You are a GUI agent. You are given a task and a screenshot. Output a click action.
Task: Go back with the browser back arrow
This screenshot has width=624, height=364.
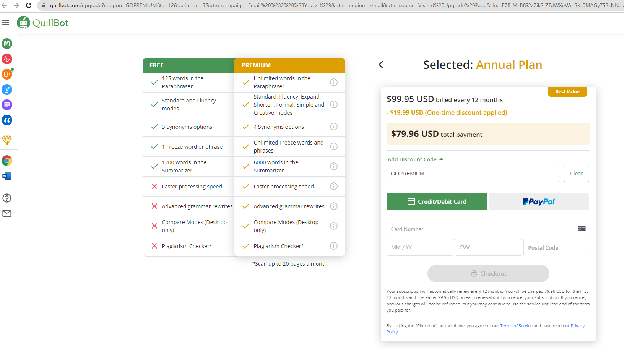pos(5,5)
